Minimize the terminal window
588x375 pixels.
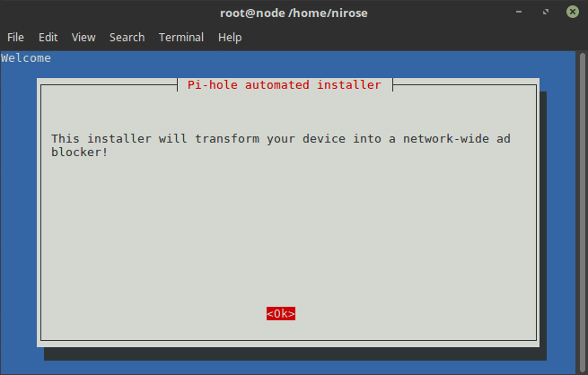coord(519,12)
